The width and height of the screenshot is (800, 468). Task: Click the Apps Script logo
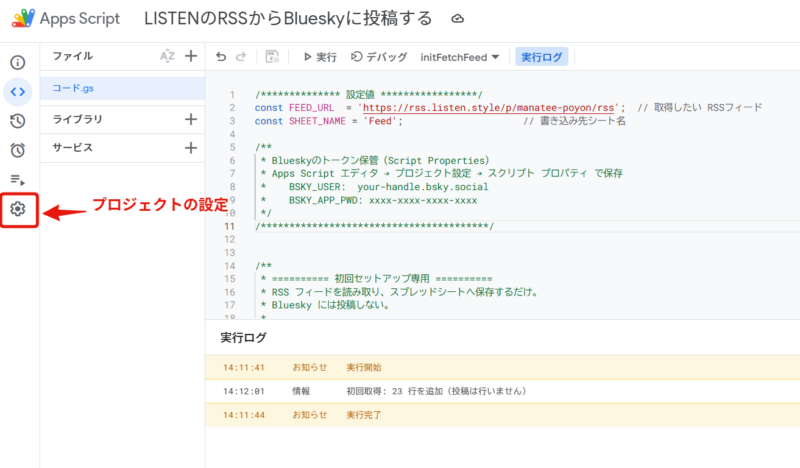pyautogui.click(x=23, y=18)
